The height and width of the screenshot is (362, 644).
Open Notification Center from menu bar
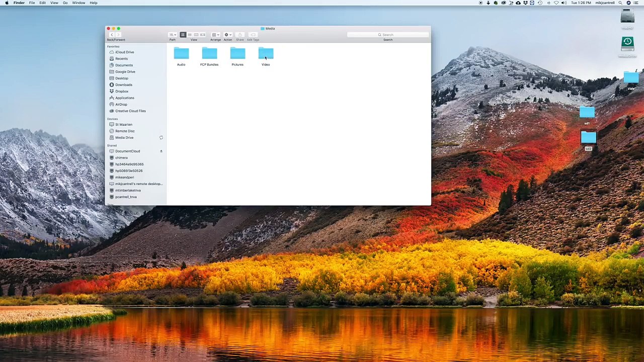click(x=635, y=3)
